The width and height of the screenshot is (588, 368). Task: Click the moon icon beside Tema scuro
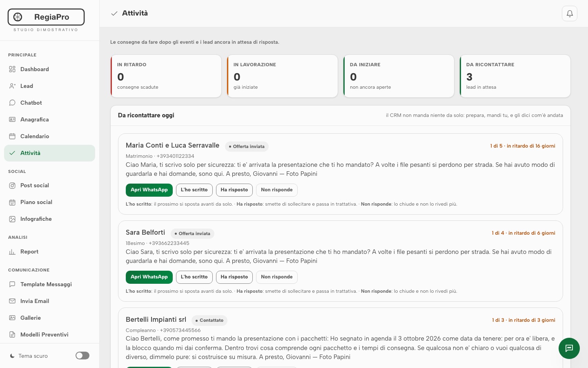click(x=12, y=356)
